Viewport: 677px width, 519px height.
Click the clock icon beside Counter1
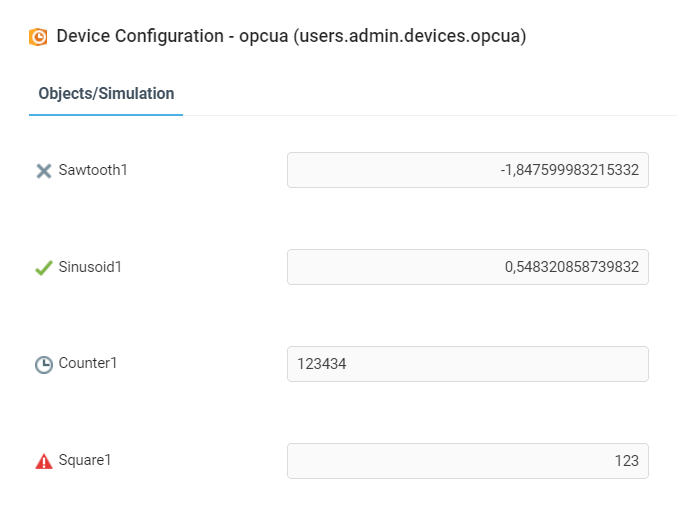click(x=44, y=365)
